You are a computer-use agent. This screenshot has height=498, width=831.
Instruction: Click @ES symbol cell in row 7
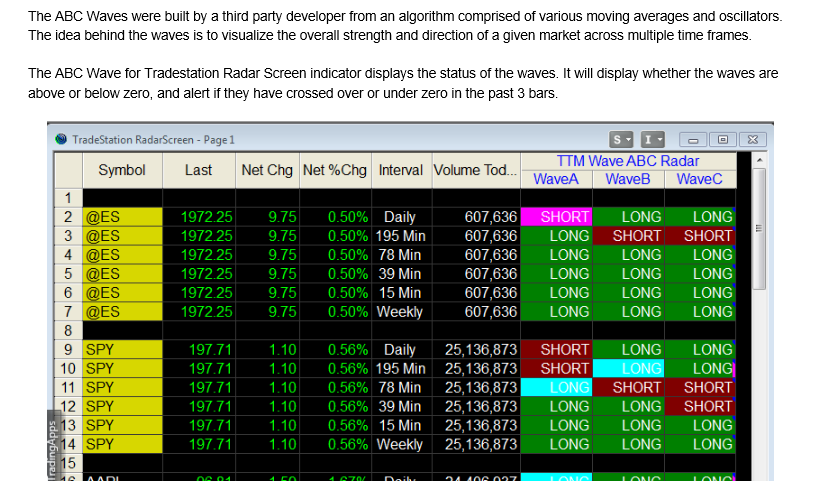pos(122,312)
